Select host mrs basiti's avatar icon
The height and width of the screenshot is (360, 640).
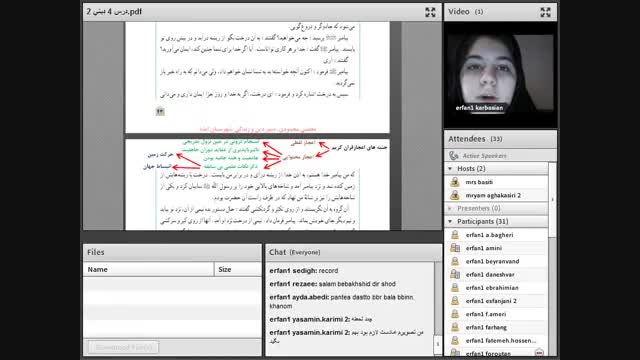coord(455,182)
